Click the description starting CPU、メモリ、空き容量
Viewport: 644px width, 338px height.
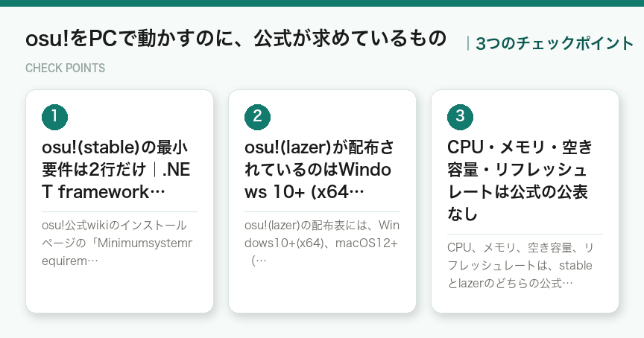tap(520, 265)
